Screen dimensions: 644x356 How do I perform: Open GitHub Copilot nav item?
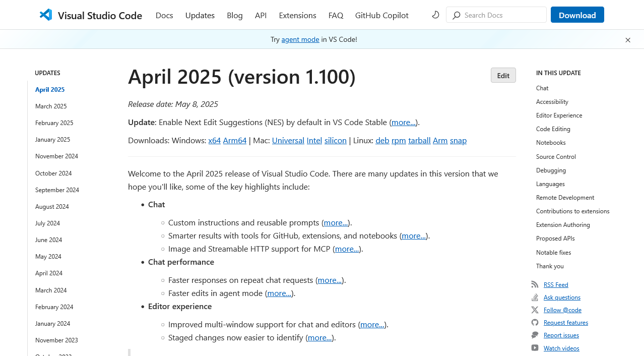click(382, 15)
